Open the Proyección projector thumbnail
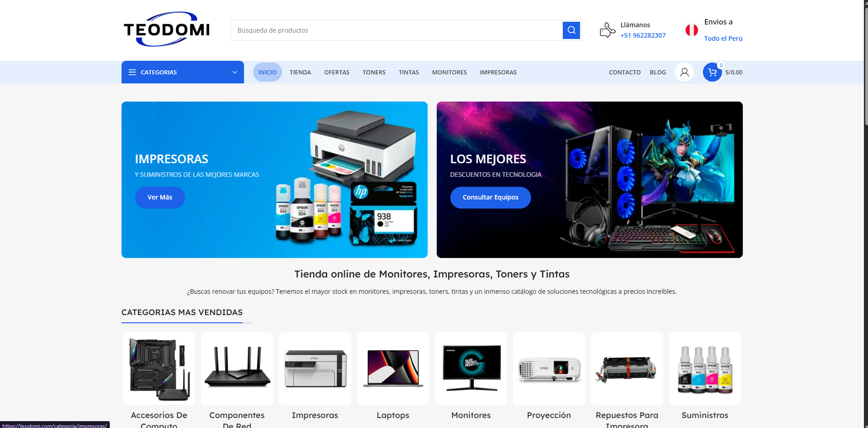This screenshot has height=428, width=868. tap(549, 369)
